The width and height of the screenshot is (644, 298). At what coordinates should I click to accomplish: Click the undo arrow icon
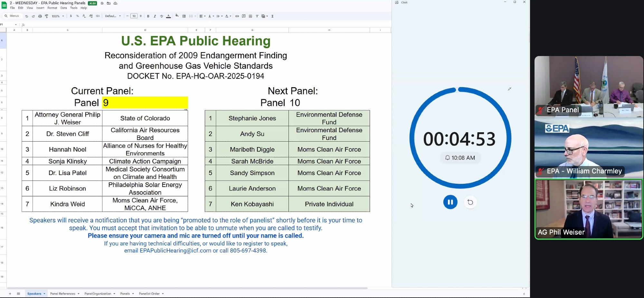pyautogui.click(x=27, y=16)
